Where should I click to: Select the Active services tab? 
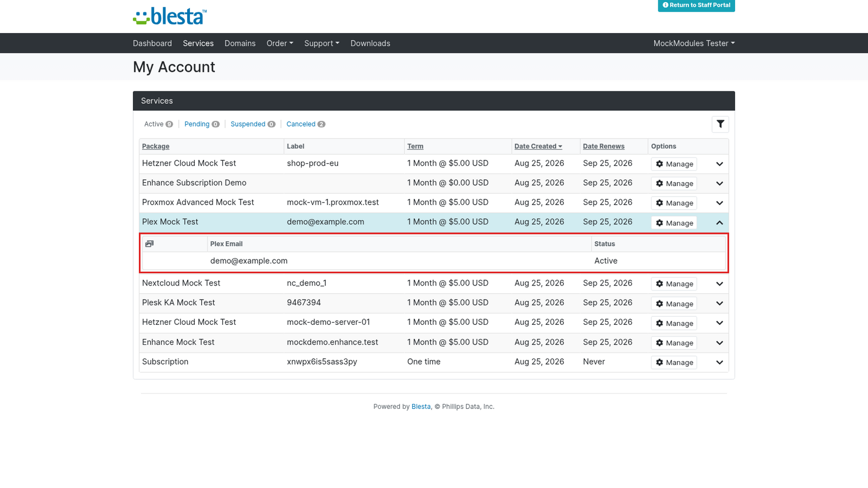(158, 124)
